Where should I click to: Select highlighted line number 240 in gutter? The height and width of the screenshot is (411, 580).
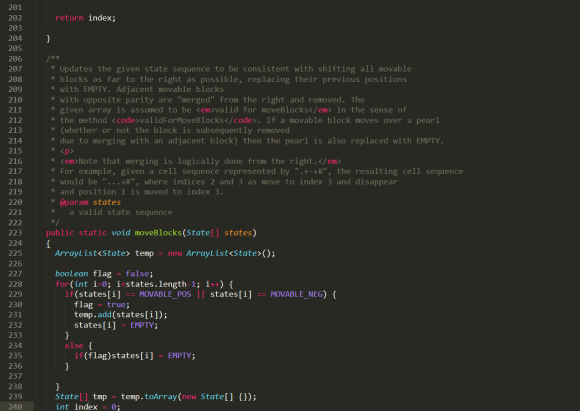pos(15,407)
